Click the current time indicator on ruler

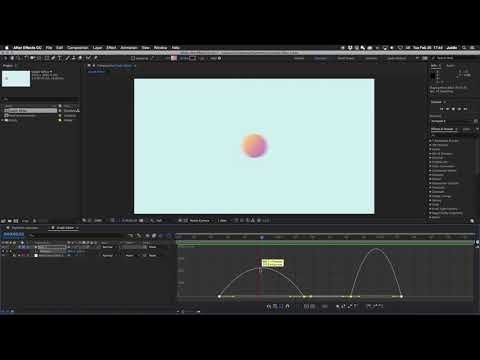tap(262, 237)
